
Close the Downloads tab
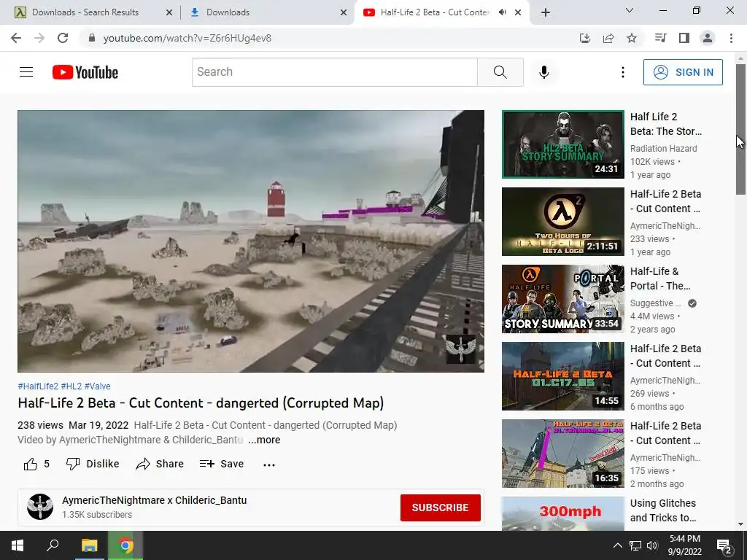pos(344,12)
